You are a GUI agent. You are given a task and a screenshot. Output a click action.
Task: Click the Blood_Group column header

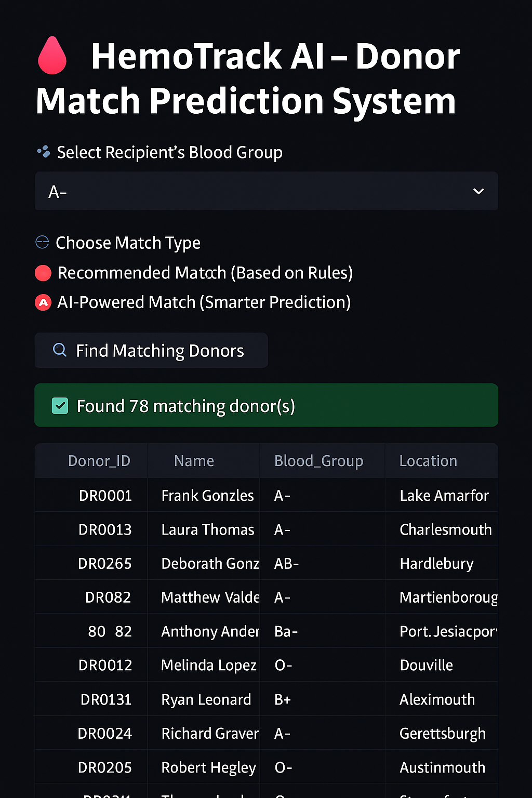tap(318, 461)
